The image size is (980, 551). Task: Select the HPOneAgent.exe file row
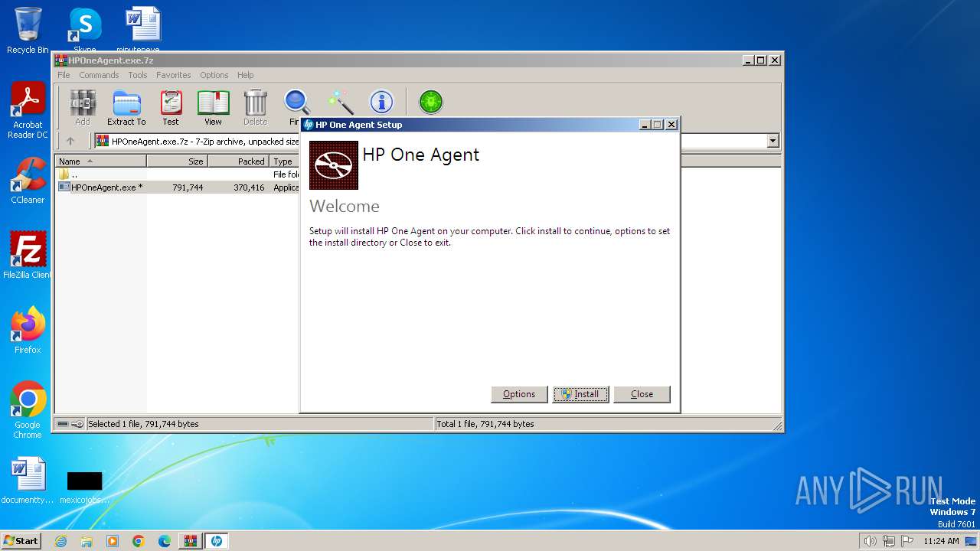(x=178, y=187)
